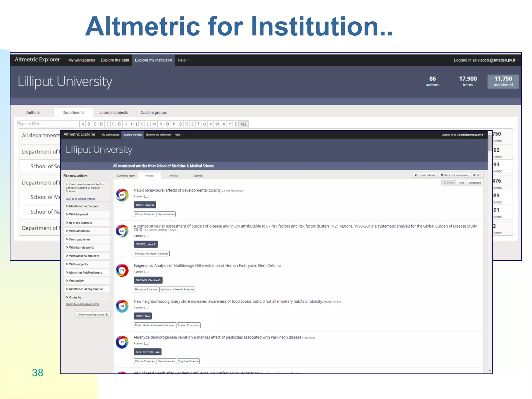
Task: Click the Altmetric donut badge scored 1699
Action: click(122, 195)
